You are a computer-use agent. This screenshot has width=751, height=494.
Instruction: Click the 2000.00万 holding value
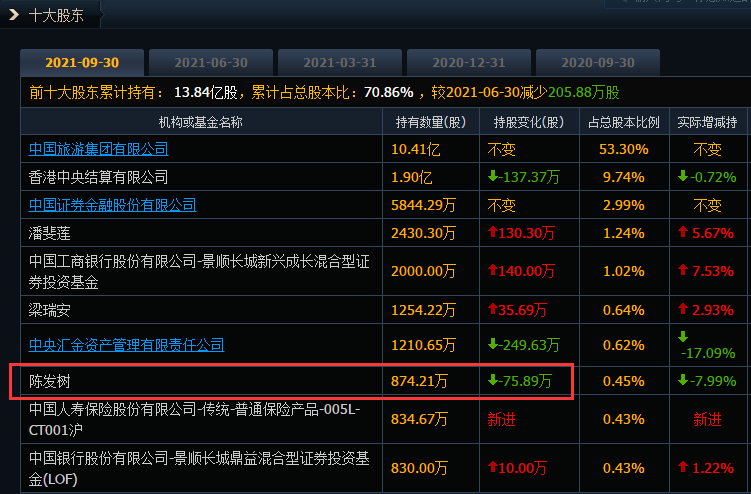[x=423, y=271]
